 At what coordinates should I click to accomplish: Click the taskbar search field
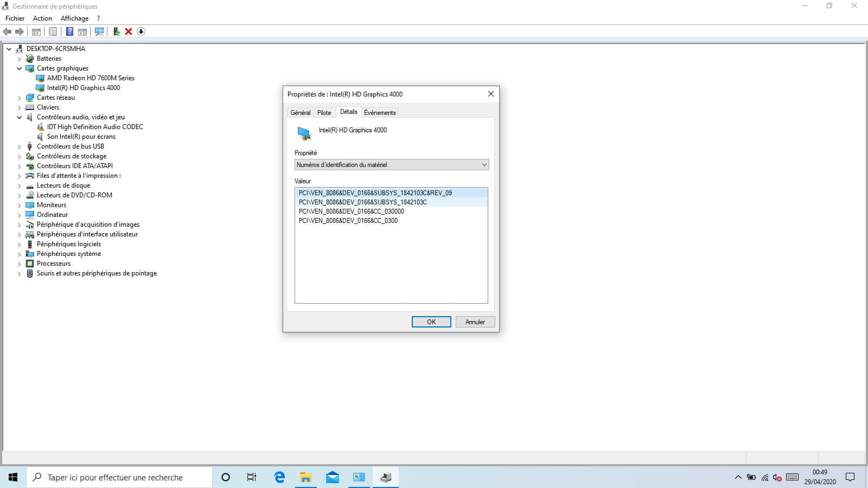click(x=119, y=477)
